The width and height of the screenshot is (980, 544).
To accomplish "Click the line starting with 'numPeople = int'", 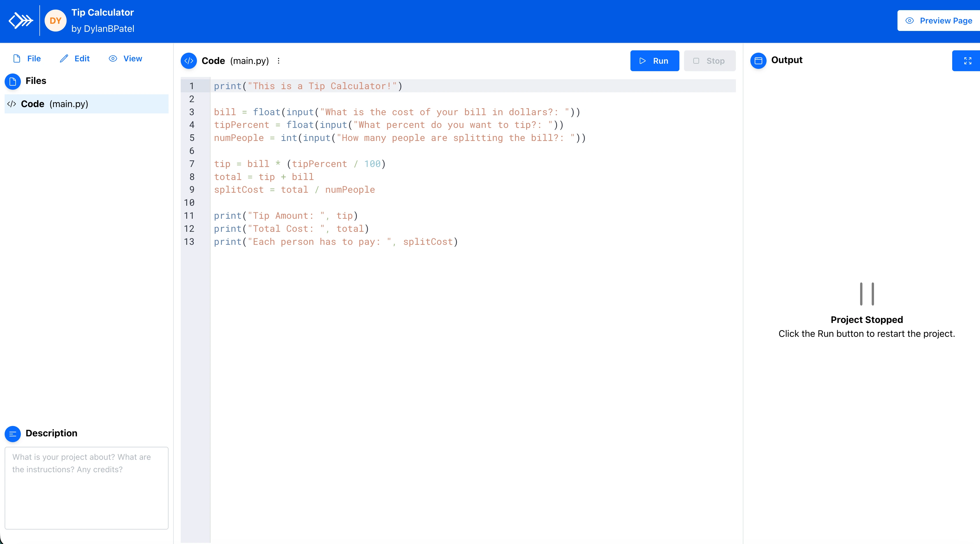I will coord(399,138).
